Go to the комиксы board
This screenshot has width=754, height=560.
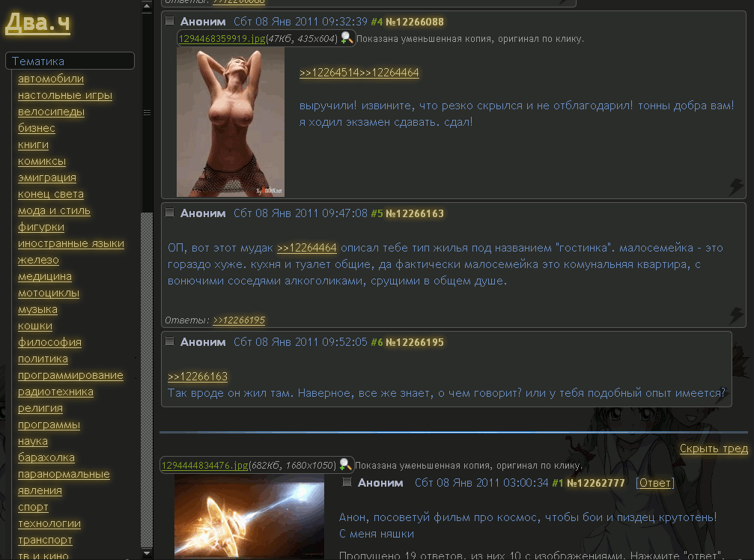coord(42,161)
